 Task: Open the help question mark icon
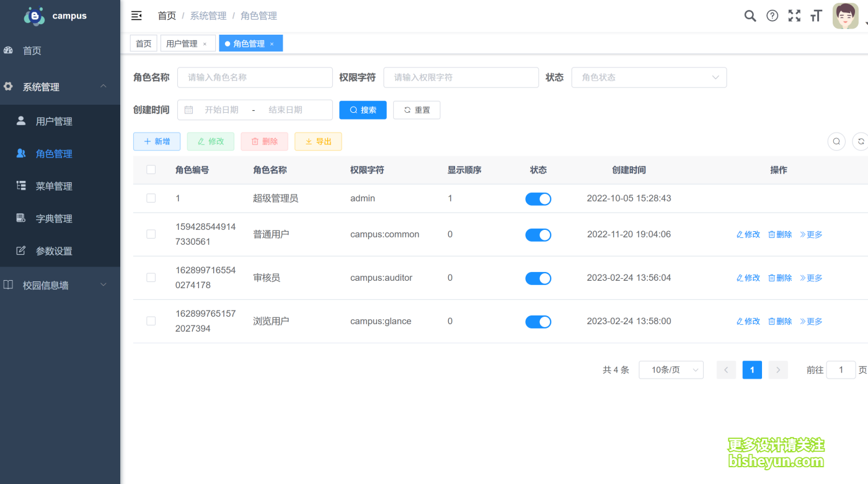[772, 16]
